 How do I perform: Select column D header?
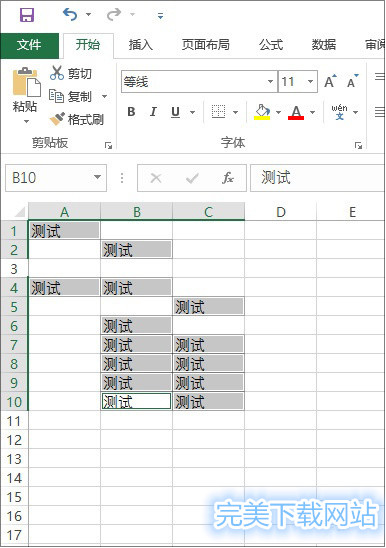[x=280, y=212]
